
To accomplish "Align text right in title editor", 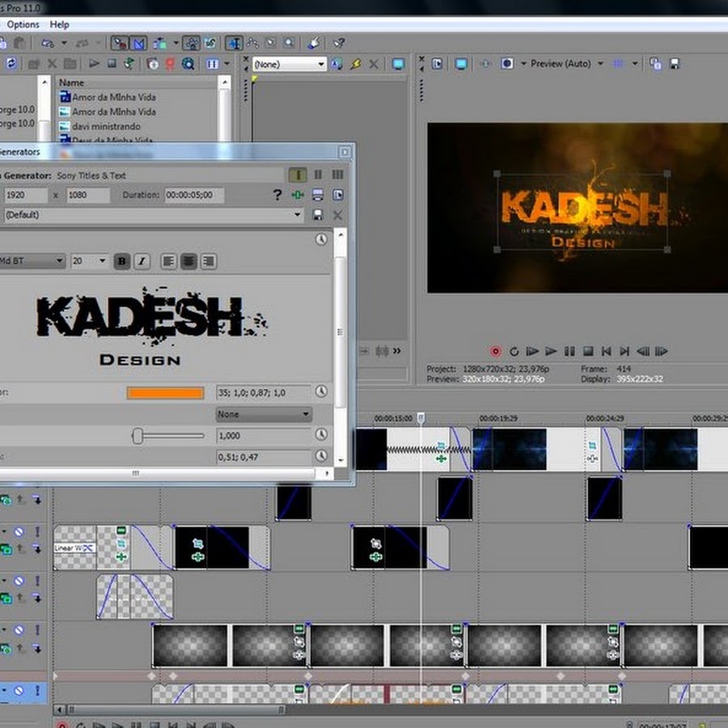I will coord(209,261).
